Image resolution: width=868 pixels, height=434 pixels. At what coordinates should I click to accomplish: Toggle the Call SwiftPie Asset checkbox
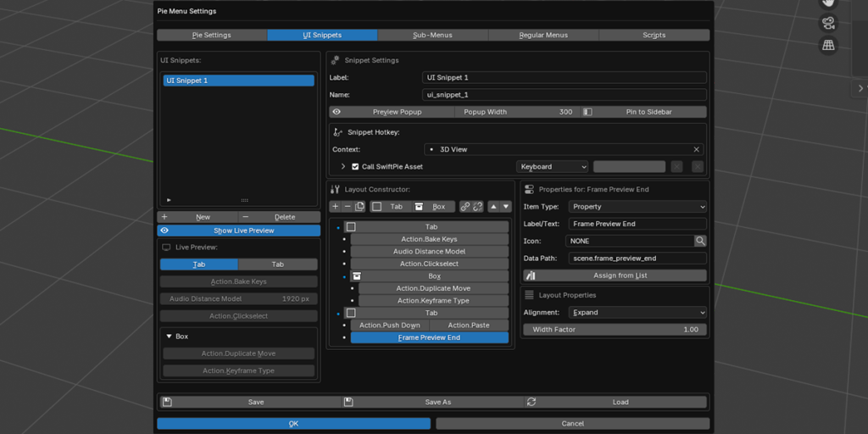click(355, 167)
